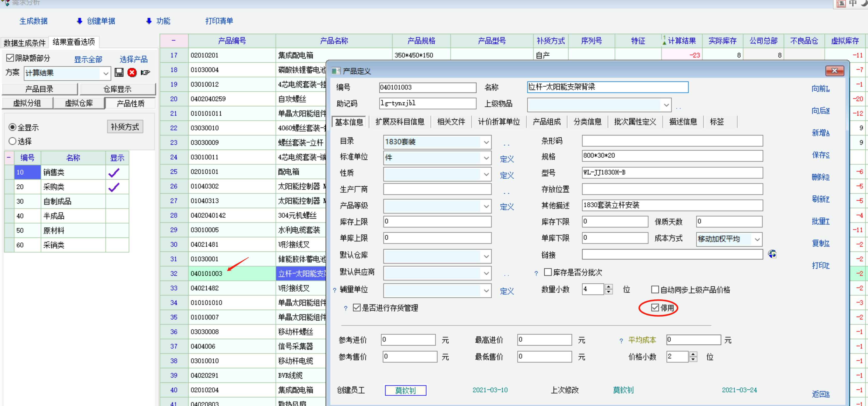868x406 pixels.
Task: Switch to the 产品组成 tab
Action: click(x=546, y=122)
